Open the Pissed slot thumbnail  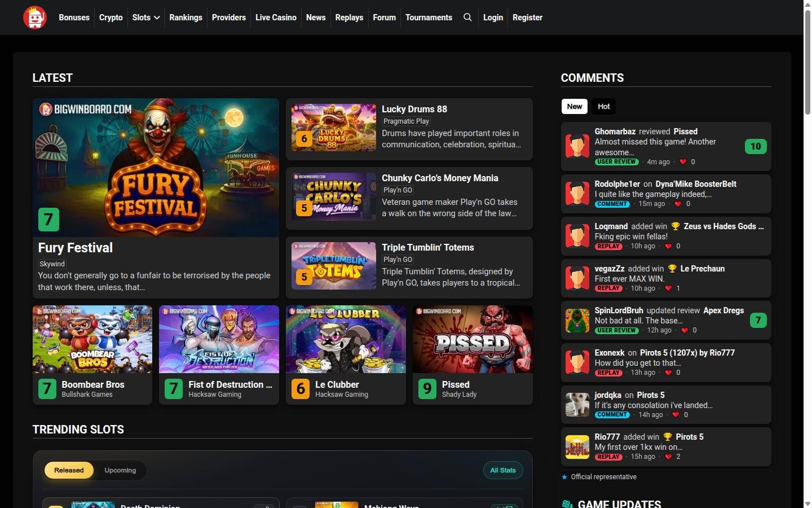tap(473, 339)
